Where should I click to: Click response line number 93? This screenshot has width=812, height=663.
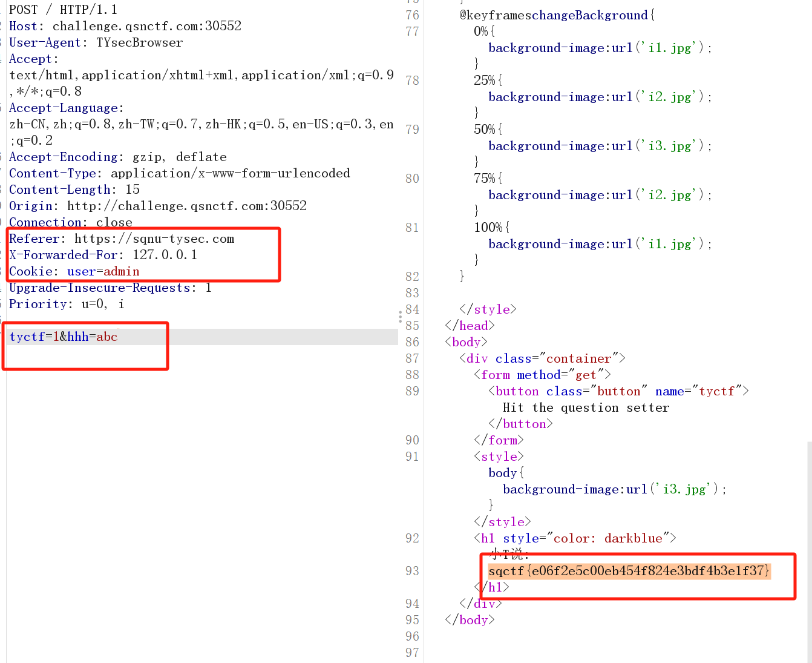tap(412, 571)
